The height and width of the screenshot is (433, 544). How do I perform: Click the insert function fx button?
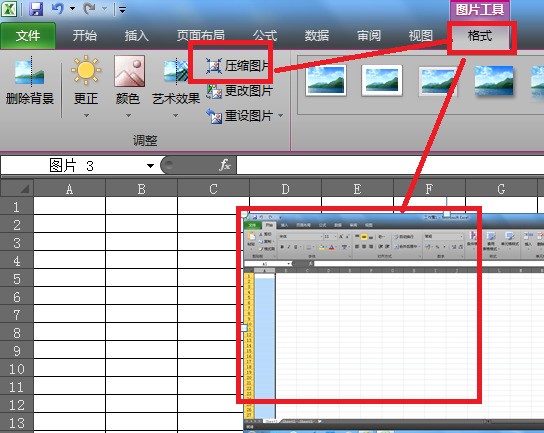[224, 165]
